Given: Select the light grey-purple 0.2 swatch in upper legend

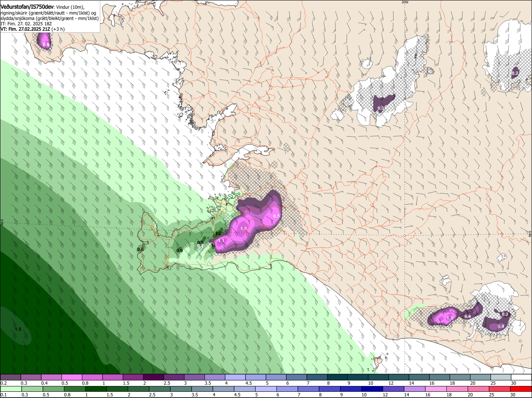Looking at the screenshot, I should (10, 377).
